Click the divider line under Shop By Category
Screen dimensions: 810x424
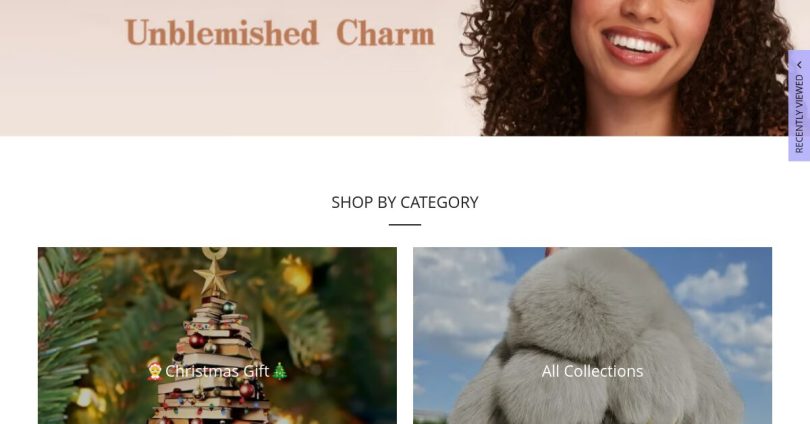tap(404, 225)
